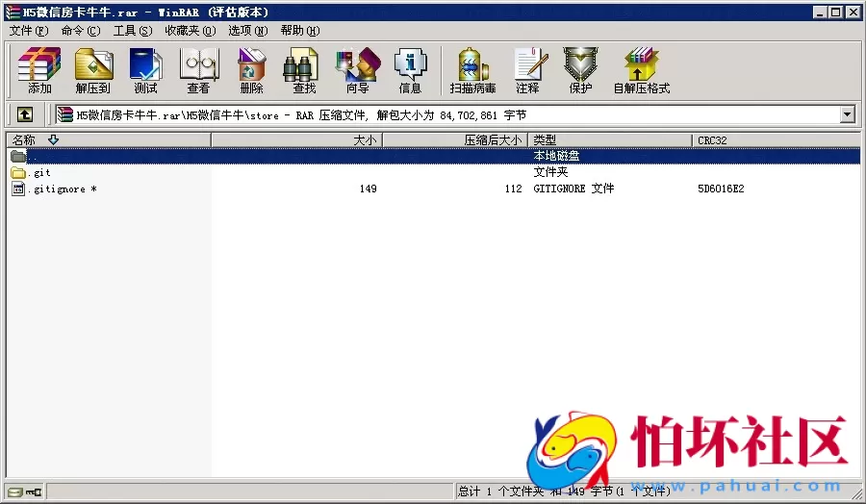The height and width of the screenshot is (504, 866).
Task: Click the Delete (删除) toolbar icon
Action: pos(252,70)
